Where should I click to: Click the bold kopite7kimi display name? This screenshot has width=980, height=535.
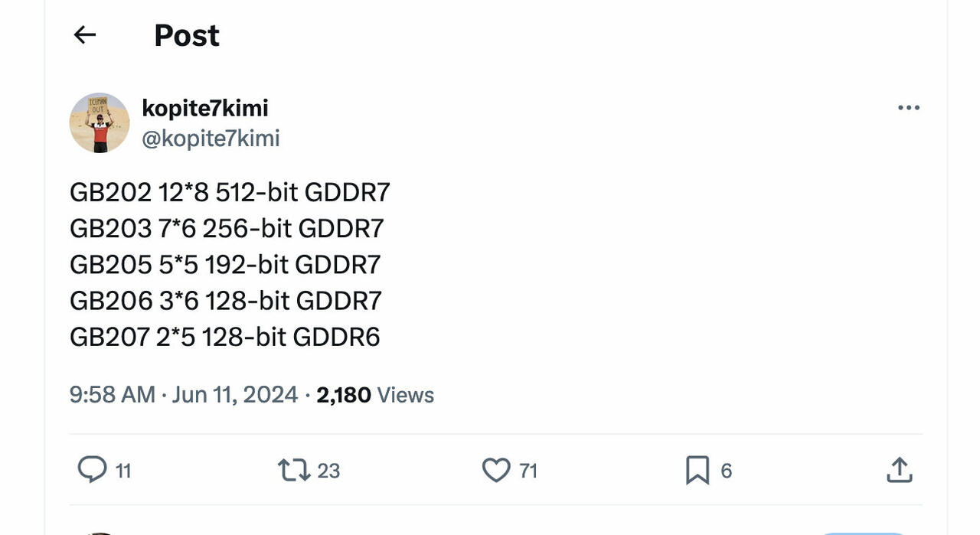[x=205, y=109]
